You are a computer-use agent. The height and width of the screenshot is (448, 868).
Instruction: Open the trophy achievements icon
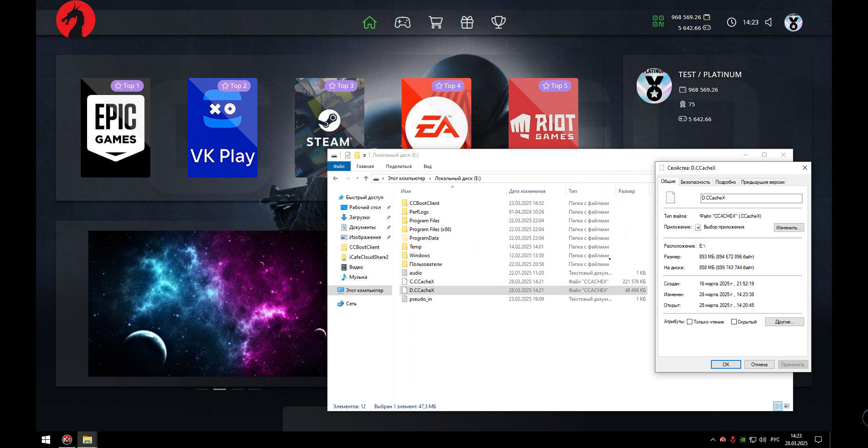[x=498, y=22]
